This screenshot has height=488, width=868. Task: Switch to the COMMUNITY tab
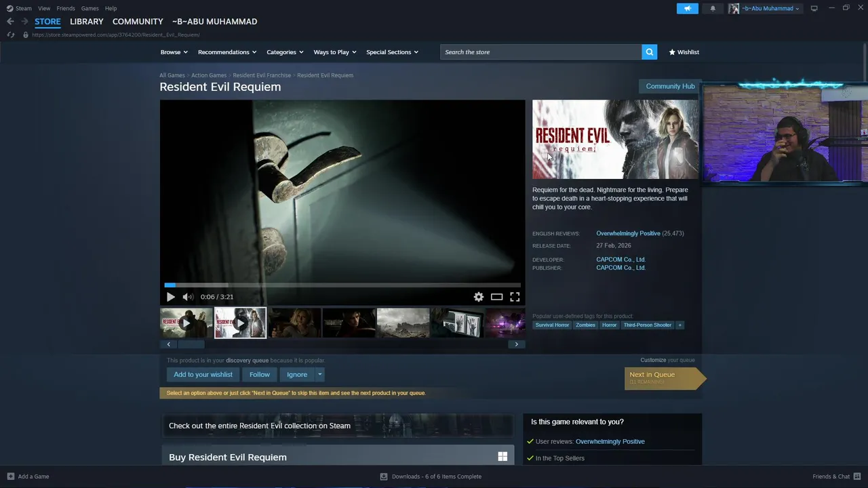(138, 22)
